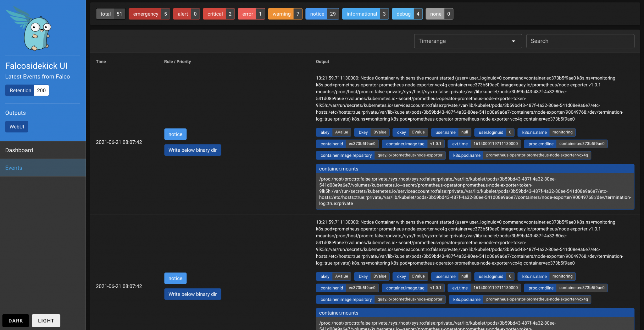Image resolution: width=644 pixels, height=330 pixels.
Task: Switch to the Events section
Action: (14, 168)
